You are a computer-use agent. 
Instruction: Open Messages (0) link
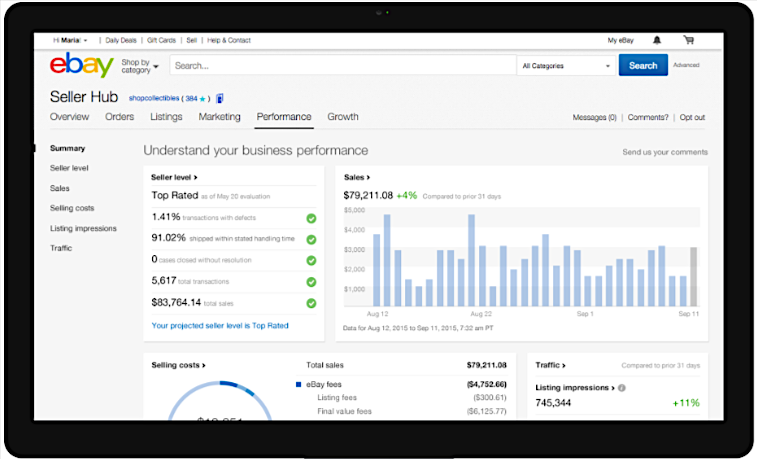coord(594,117)
